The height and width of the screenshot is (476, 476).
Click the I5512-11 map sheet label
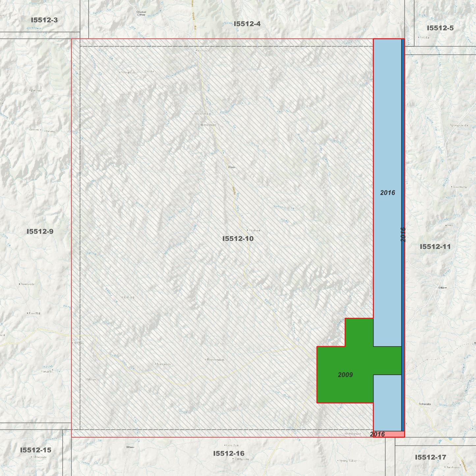tap(435, 246)
